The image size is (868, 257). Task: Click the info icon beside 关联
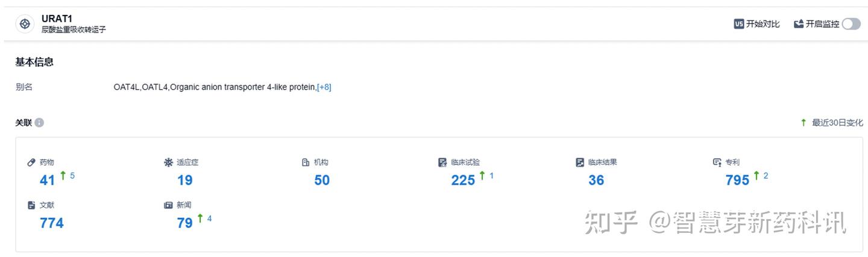(39, 123)
